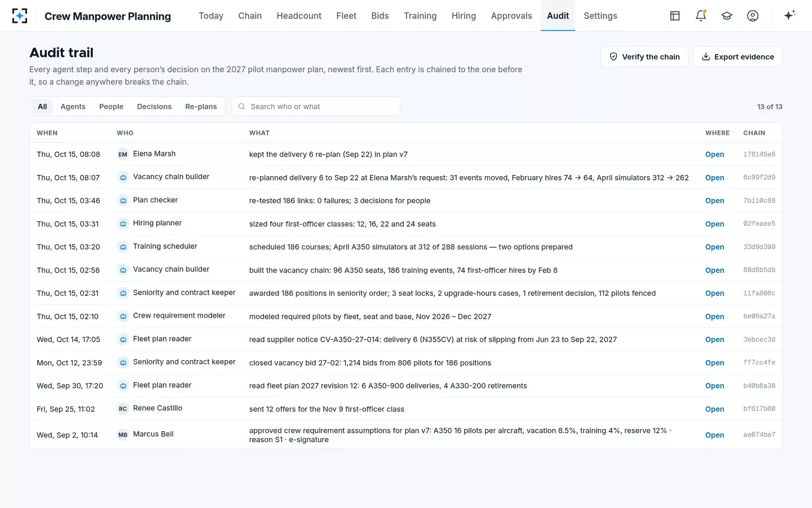This screenshot has height=508, width=812.
Task: Click the RC avatar for Renee Castillo
Action: [x=123, y=409]
